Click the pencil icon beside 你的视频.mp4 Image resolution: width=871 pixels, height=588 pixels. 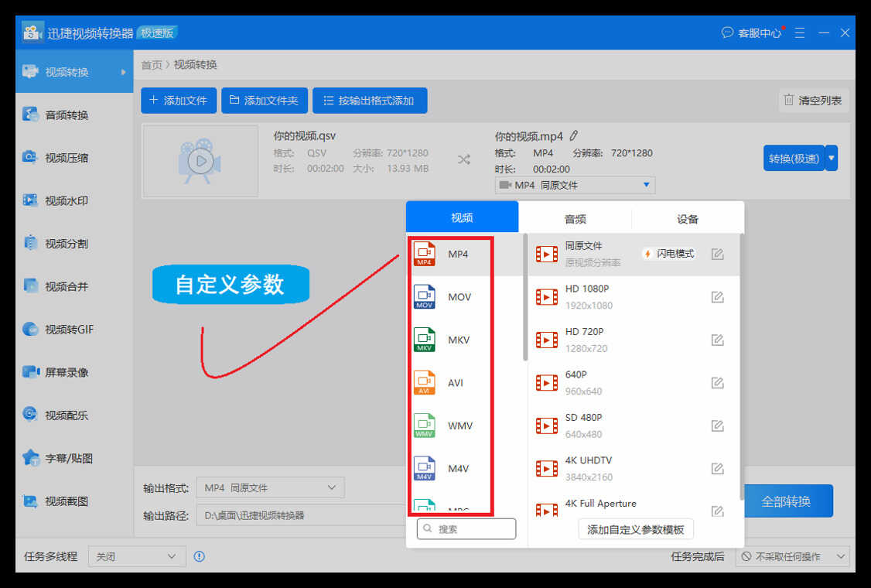tap(574, 136)
